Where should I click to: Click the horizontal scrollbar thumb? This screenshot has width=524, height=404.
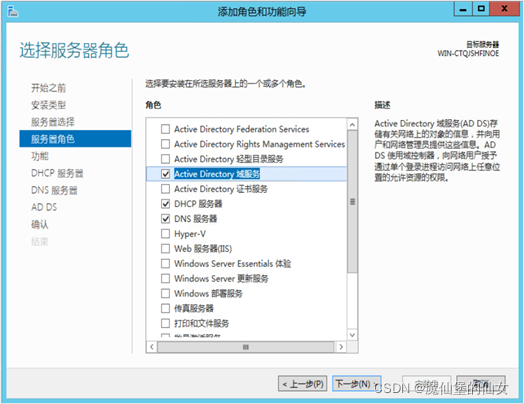(246, 347)
